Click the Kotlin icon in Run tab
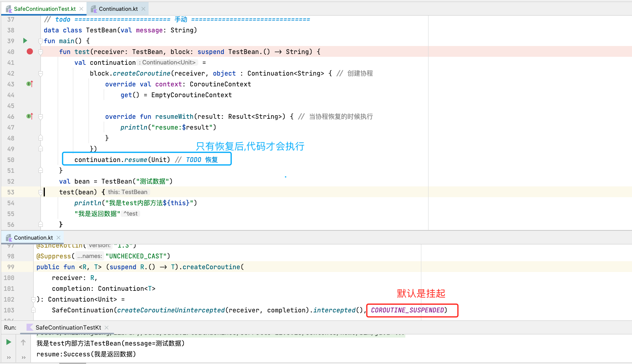Image resolution: width=632 pixels, height=364 pixels. (x=30, y=327)
